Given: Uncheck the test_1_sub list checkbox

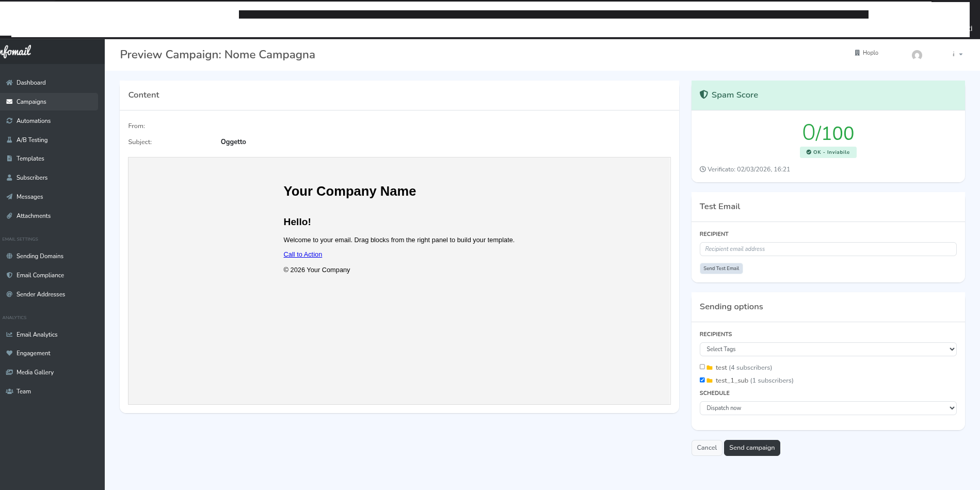Looking at the screenshot, I should (702, 380).
